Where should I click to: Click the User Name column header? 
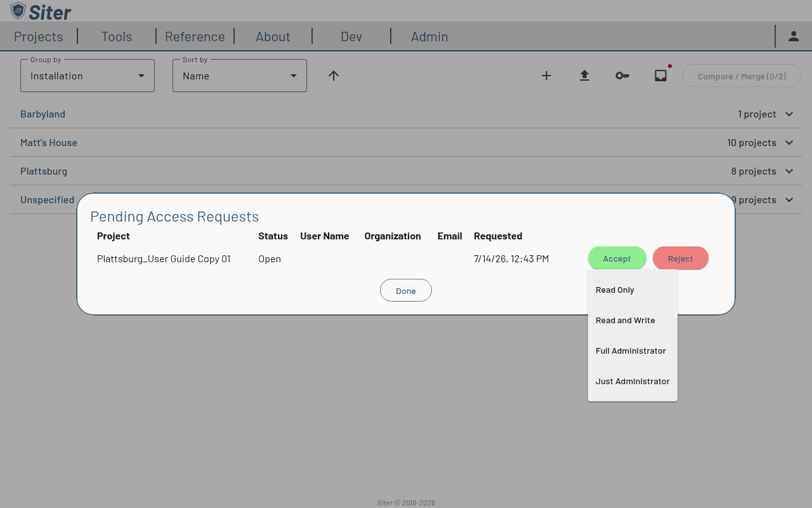pyautogui.click(x=324, y=236)
